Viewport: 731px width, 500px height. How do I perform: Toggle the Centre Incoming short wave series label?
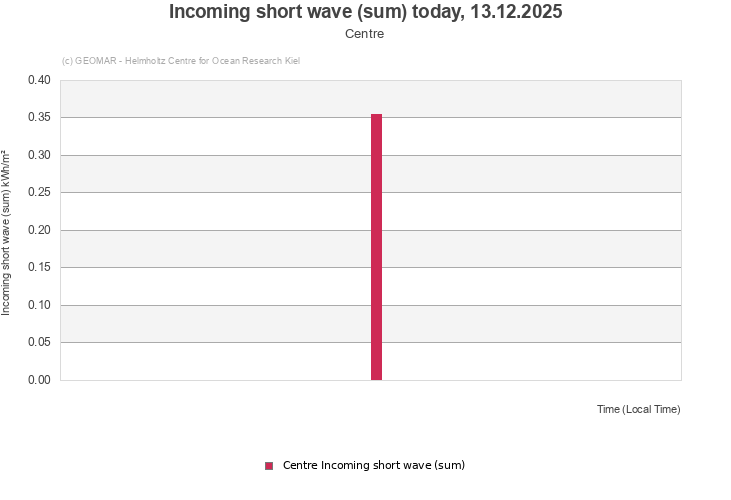tap(373, 465)
